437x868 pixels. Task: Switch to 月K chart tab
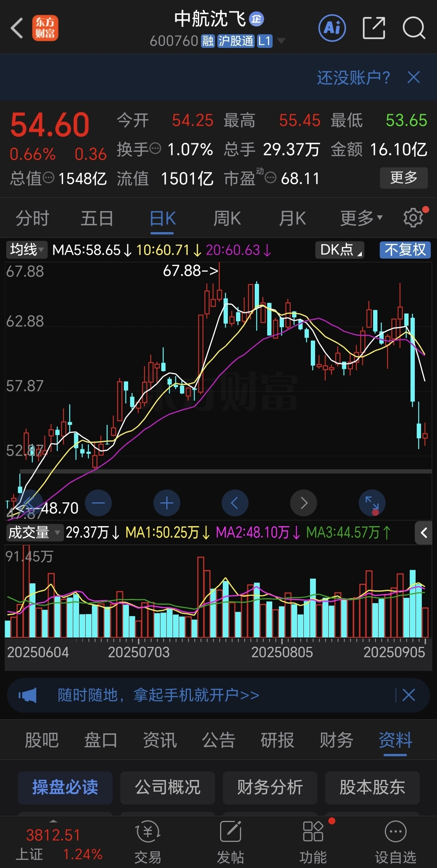coord(292,218)
